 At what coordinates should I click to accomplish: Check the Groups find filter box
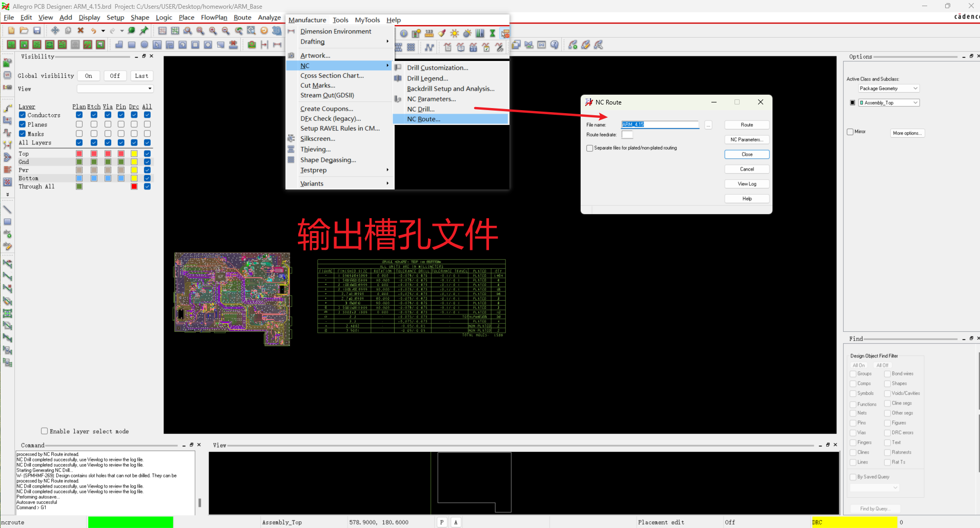853,374
